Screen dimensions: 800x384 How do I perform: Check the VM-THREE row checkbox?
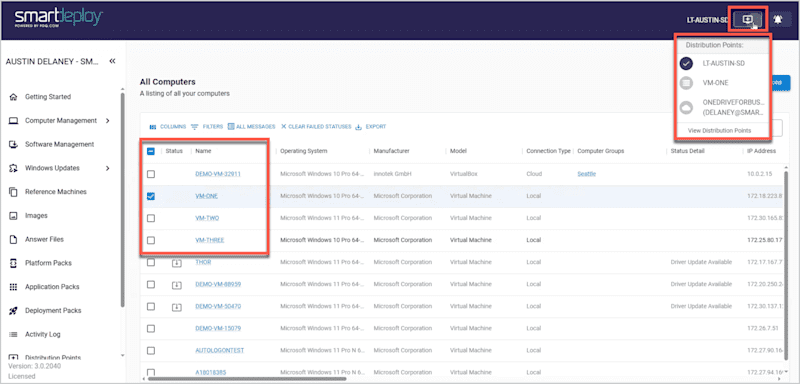tap(151, 240)
